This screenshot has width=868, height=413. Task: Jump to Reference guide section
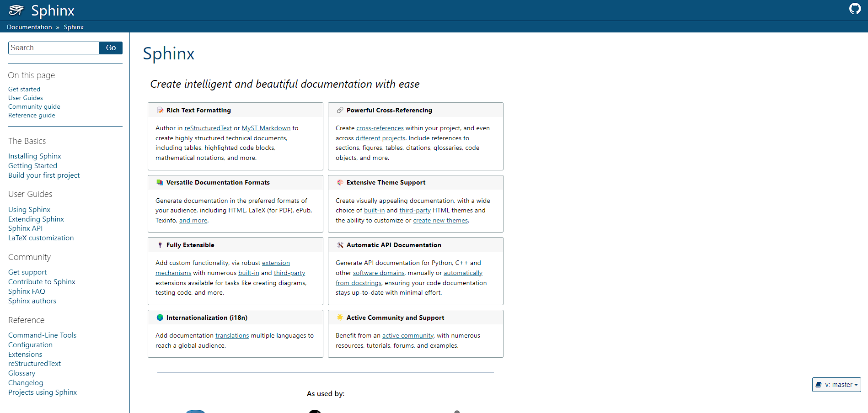click(32, 115)
